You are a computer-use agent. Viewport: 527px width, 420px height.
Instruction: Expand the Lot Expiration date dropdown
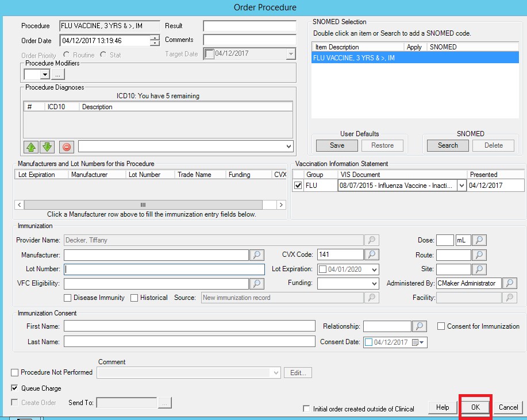tap(375, 269)
